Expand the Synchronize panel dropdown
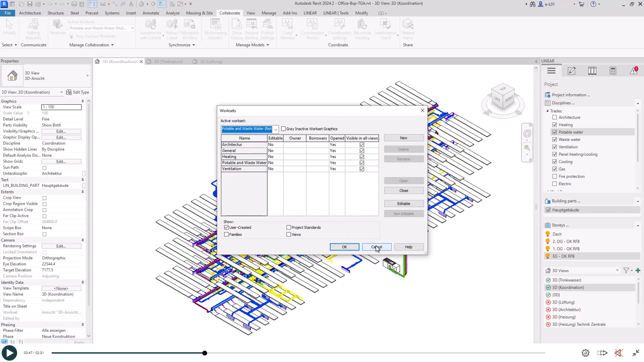The height and width of the screenshot is (362, 644). click(193, 45)
